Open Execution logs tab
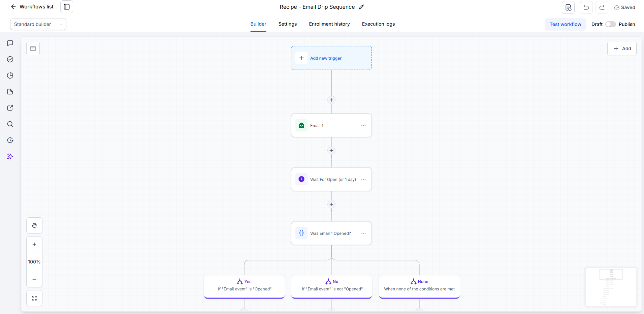 (378, 24)
